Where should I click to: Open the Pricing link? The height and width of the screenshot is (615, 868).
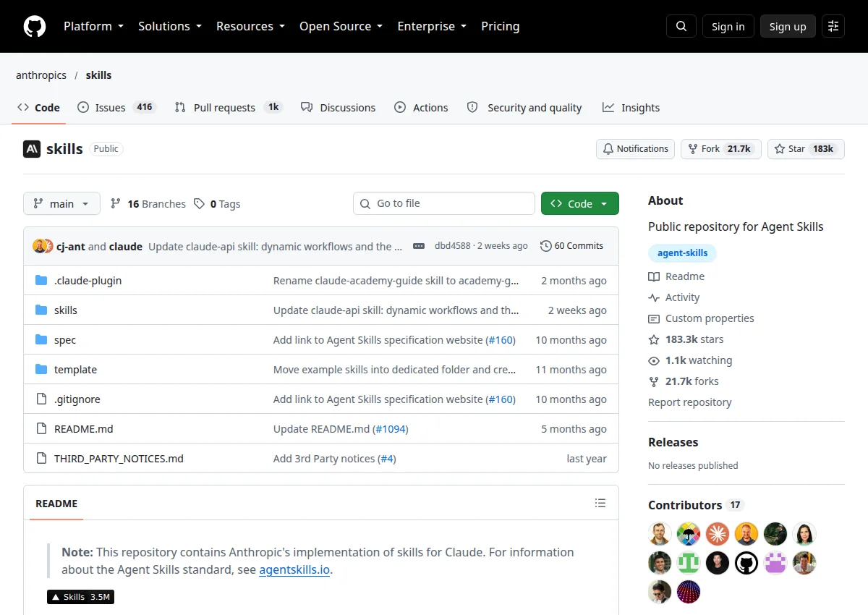click(500, 26)
